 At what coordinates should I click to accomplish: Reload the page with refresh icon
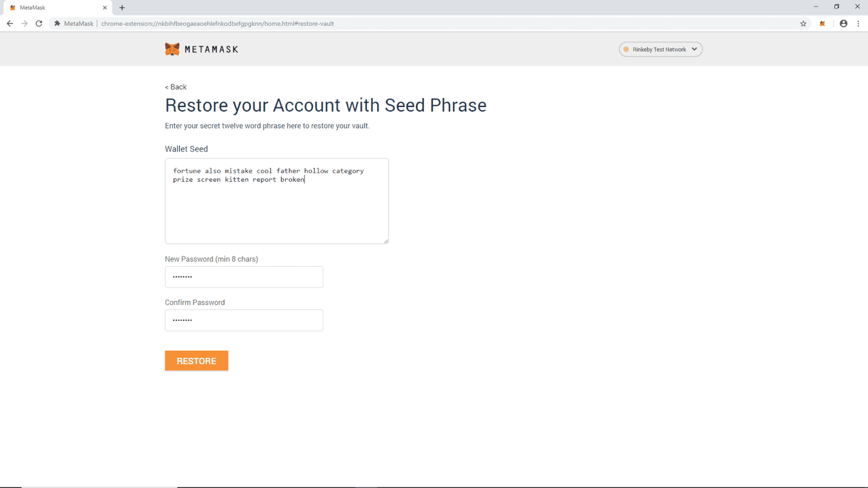39,24
